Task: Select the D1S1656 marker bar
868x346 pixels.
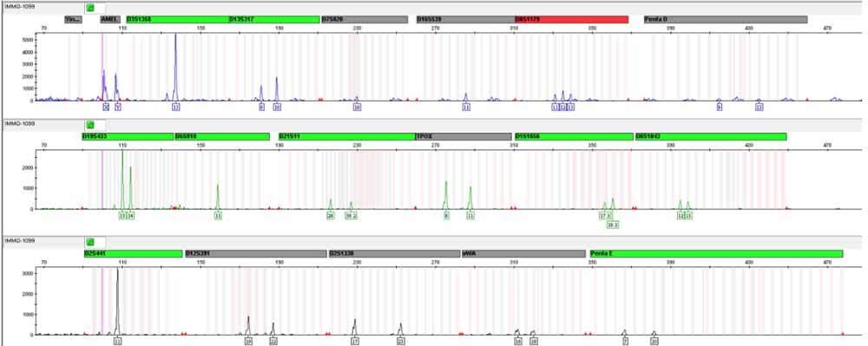Action: click(x=574, y=136)
